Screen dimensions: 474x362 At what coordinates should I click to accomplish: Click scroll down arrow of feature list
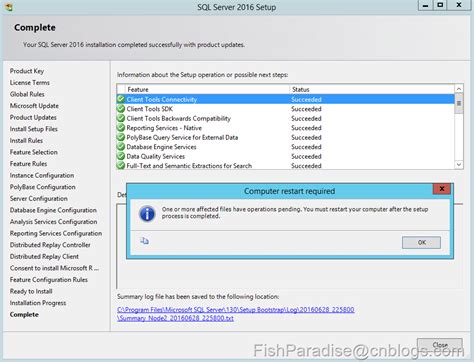459,165
